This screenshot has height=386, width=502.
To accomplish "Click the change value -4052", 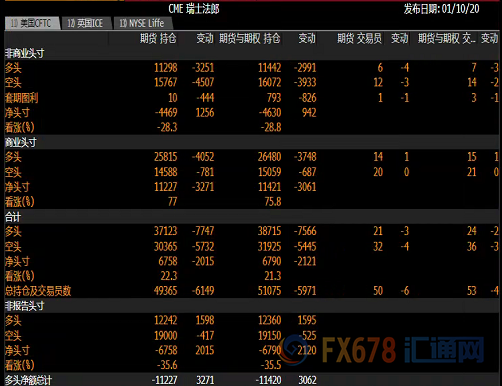I will coord(203,157).
